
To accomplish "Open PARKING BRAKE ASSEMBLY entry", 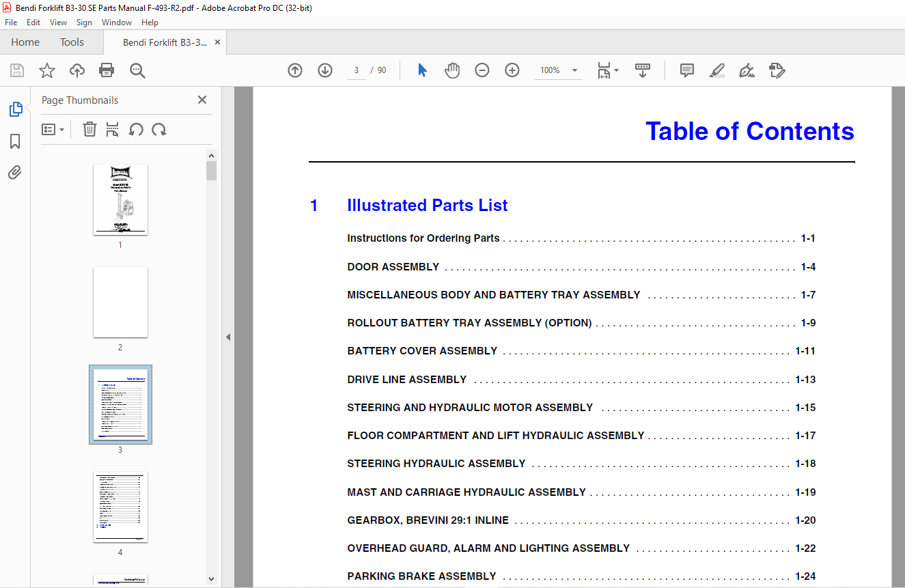I will pos(581,576).
